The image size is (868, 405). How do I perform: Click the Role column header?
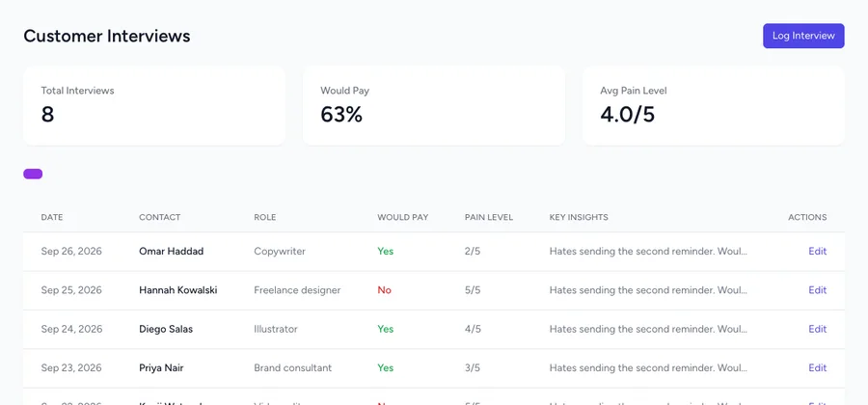point(264,217)
